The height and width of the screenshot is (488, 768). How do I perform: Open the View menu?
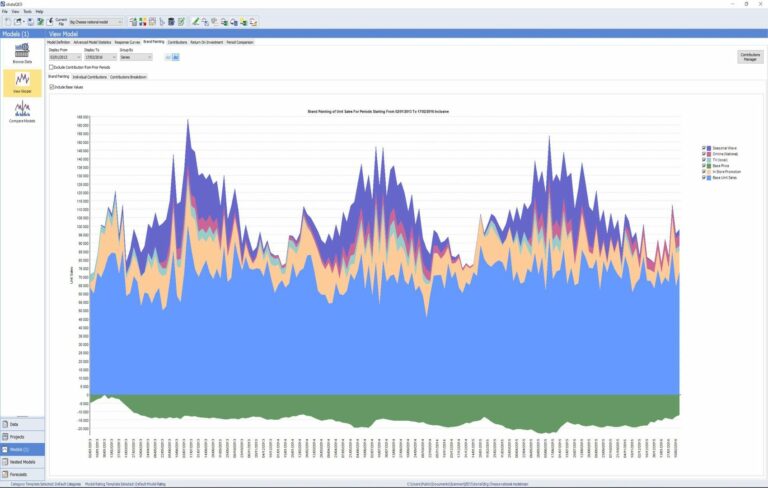point(16,11)
